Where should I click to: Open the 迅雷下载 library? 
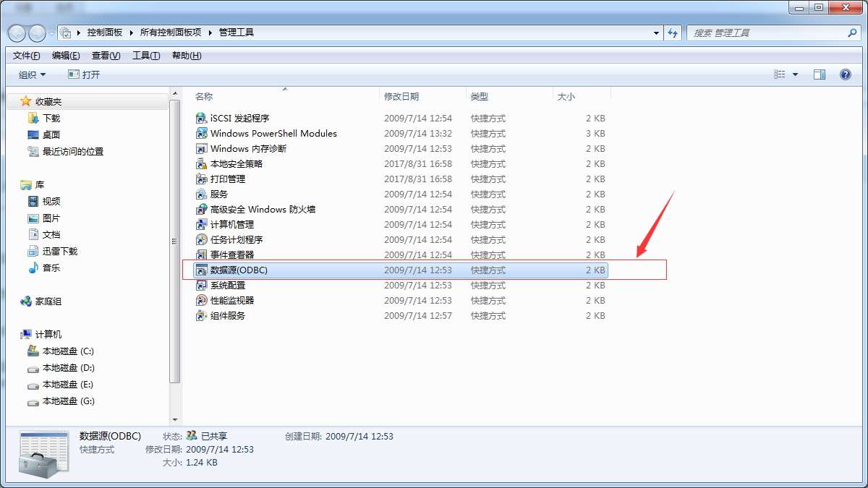click(52, 251)
